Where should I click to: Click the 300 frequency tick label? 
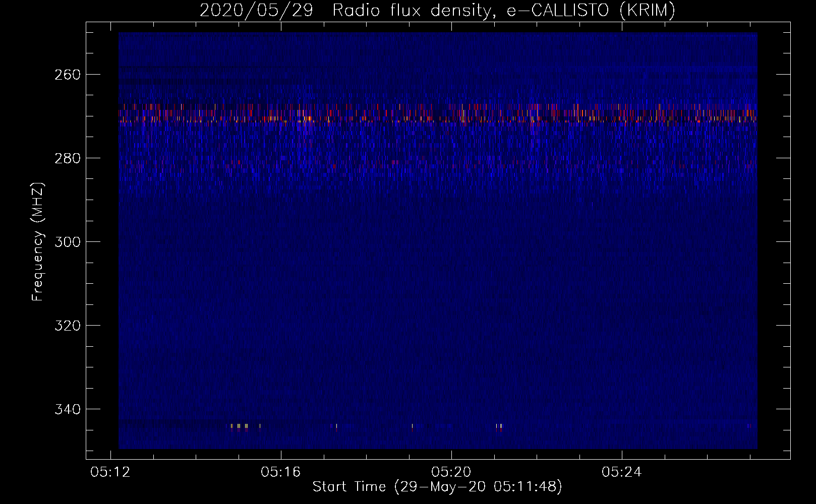[68, 242]
